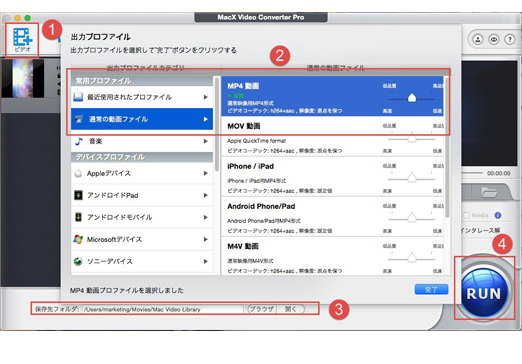Click Apple QuickTime format description
This screenshot has width=522, height=364.
pos(256,141)
